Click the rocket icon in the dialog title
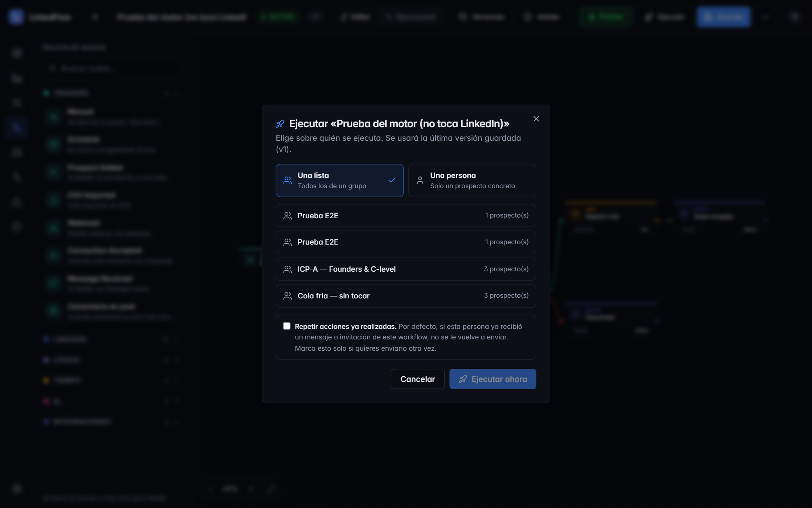This screenshot has height=508, width=812. tap(280, 124)
